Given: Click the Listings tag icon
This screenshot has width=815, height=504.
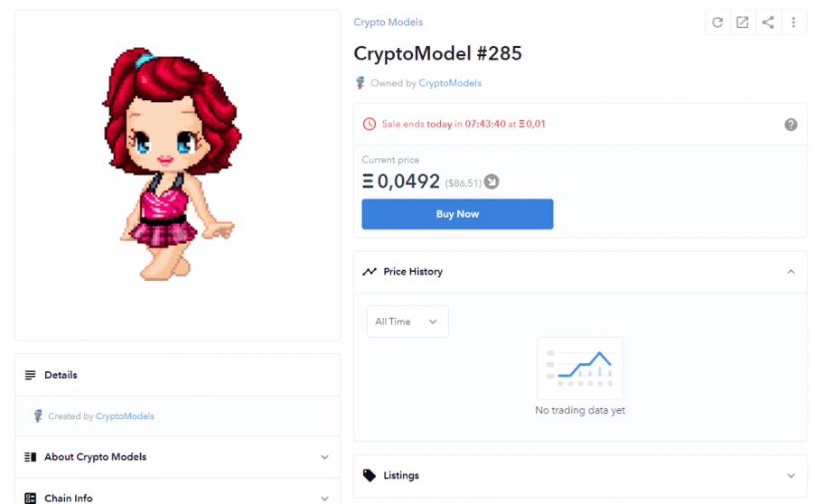Looking at the screenshot, I should click(369, 475).
